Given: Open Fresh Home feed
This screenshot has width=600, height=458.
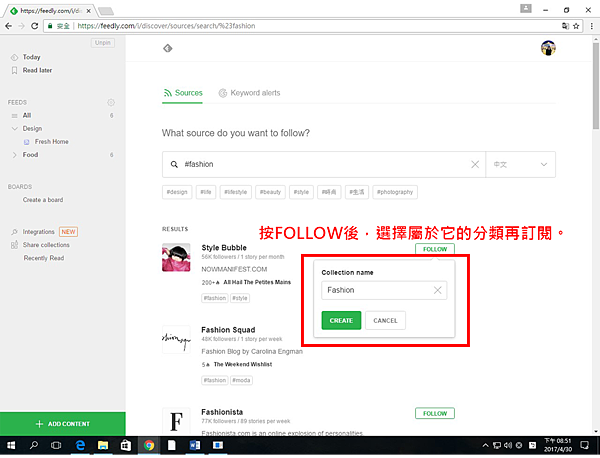Looking at the screenshot, I should (x=52, y=142).
